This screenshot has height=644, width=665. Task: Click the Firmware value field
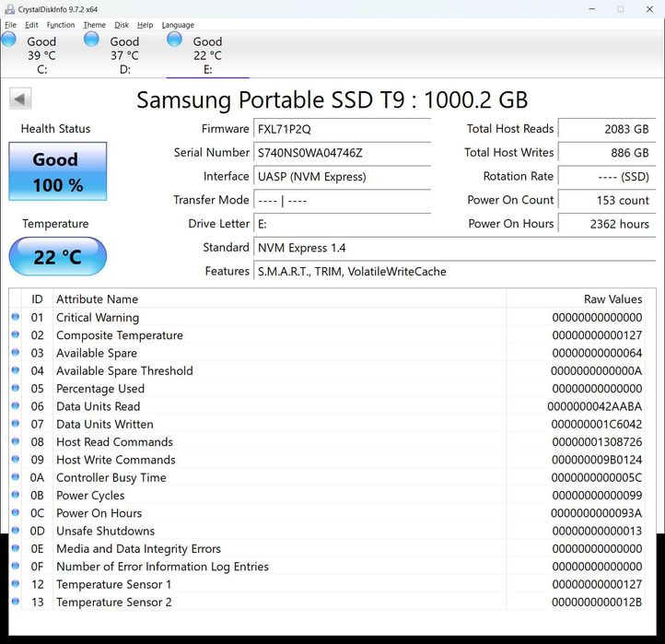pyautogui.click(x=342, y=129)
